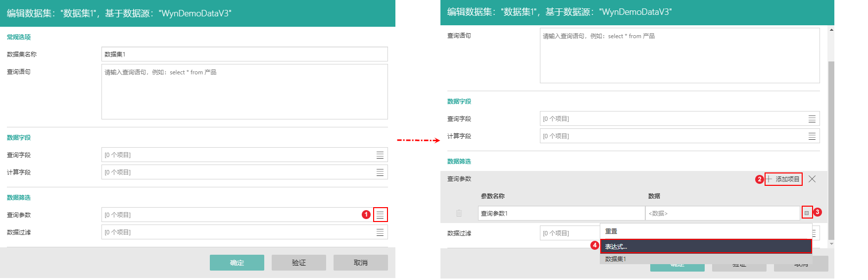This screenshot has width=868, height=280.
Task: Close the expanded 查询参数 editor with X
Action: pos(812,179)
